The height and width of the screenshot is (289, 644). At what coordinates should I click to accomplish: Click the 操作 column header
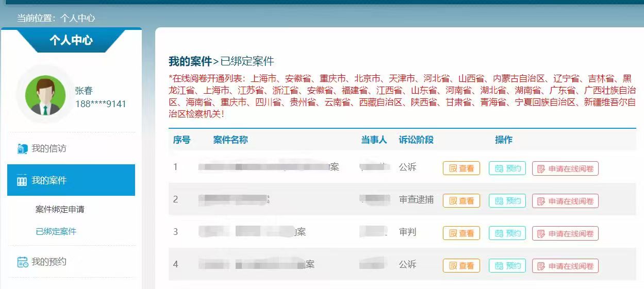click(x=504, y=140)
